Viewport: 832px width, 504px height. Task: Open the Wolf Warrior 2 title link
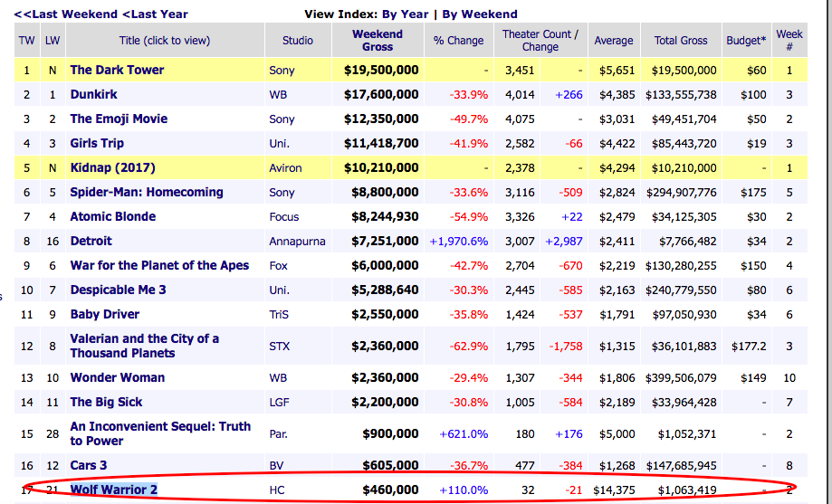coord(114,490)
